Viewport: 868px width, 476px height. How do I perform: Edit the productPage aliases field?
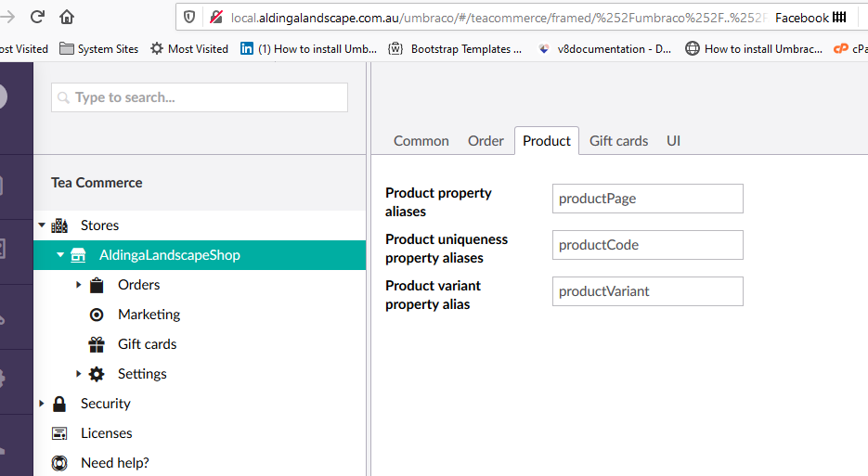648,199
